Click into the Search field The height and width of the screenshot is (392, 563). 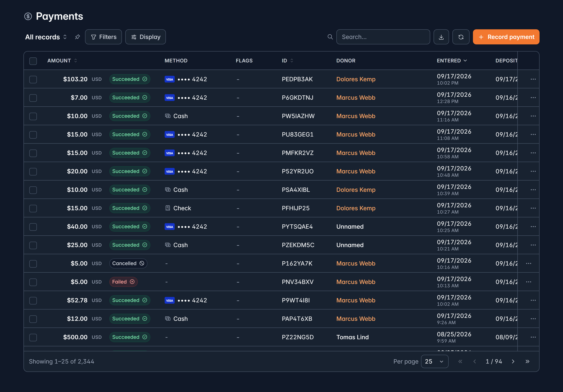pyautogui.click(x=383, y=37)
